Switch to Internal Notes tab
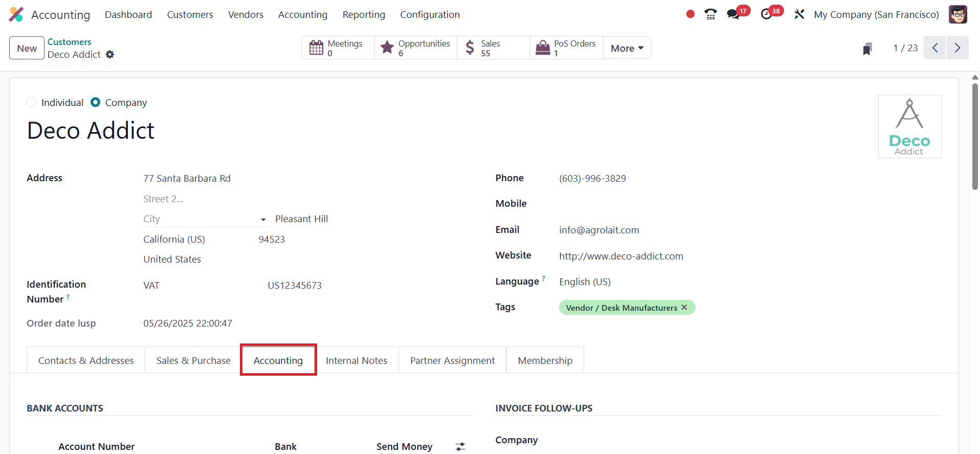980x454 pixels. click(357, 360)
